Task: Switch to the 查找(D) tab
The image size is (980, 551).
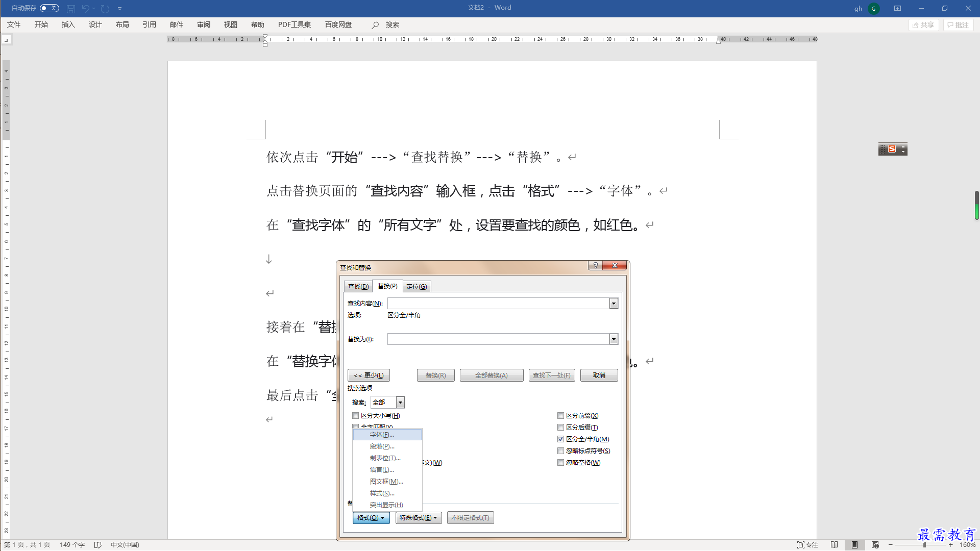Action: (358, 287)
